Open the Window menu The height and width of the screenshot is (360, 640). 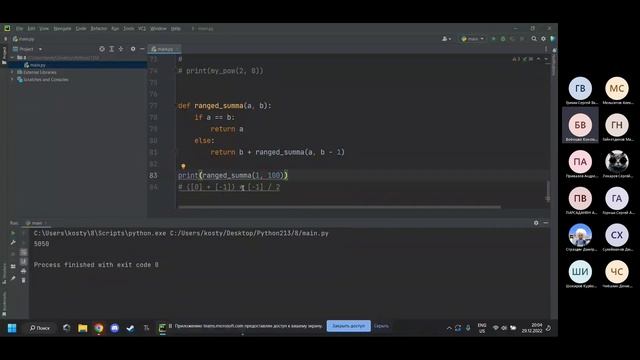click(158, 29)
